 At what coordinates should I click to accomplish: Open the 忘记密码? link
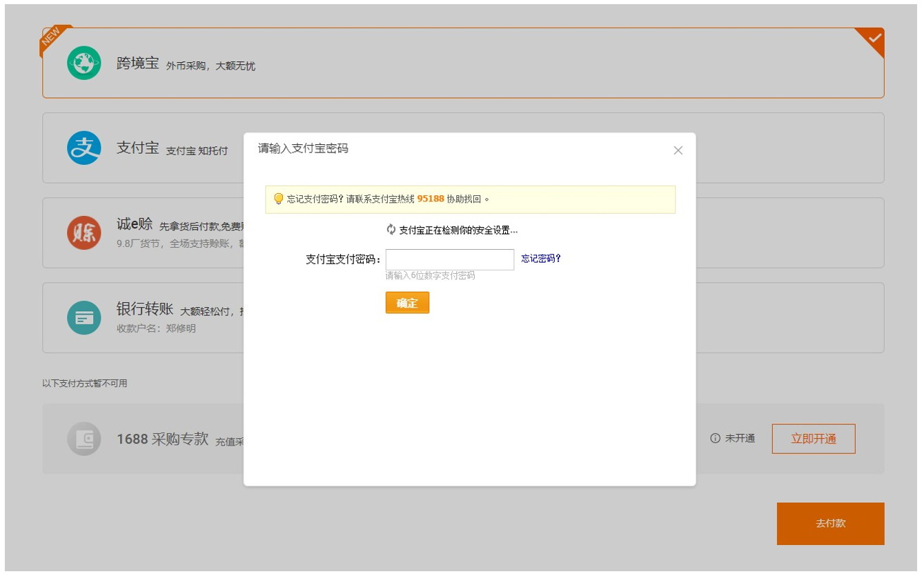click(x=541, y=259)
